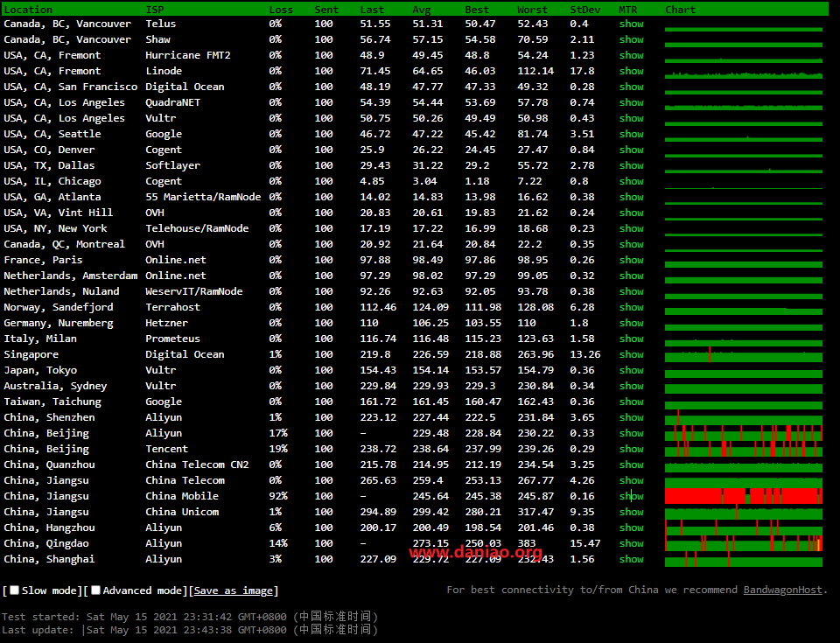Click the Avg column header
This screenshot has width=840, height=643.
421,10
